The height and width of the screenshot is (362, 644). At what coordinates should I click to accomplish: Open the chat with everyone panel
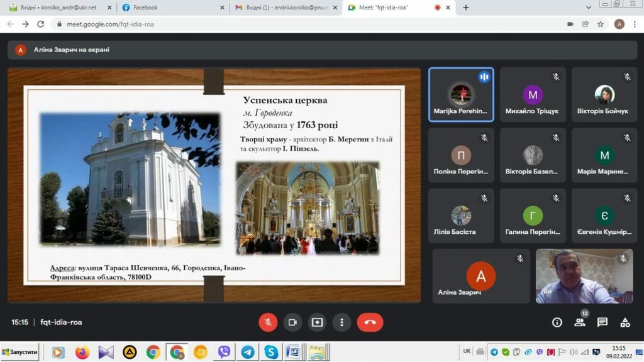(x=602, y=322)
